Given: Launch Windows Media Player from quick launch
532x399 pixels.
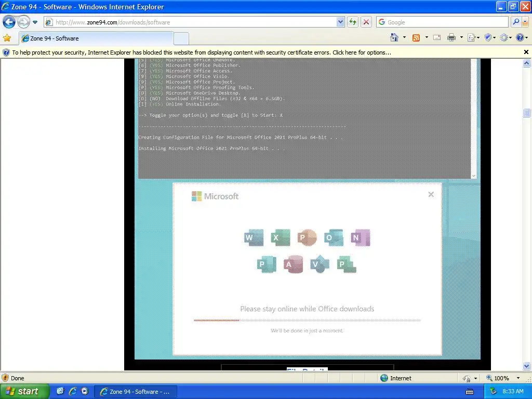Looking at the screenshot, I should [x=85, y=391].
